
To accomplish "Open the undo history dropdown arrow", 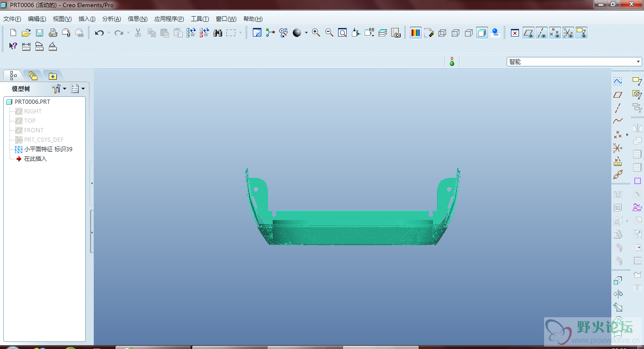I will pyautogui.click(x=109, y=33).
